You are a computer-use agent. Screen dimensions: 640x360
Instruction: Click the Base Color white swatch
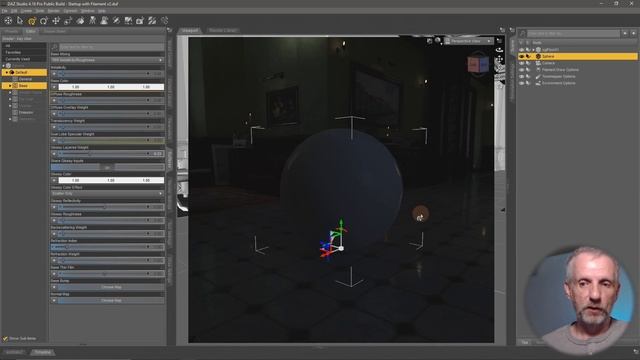tap(111, 87)
